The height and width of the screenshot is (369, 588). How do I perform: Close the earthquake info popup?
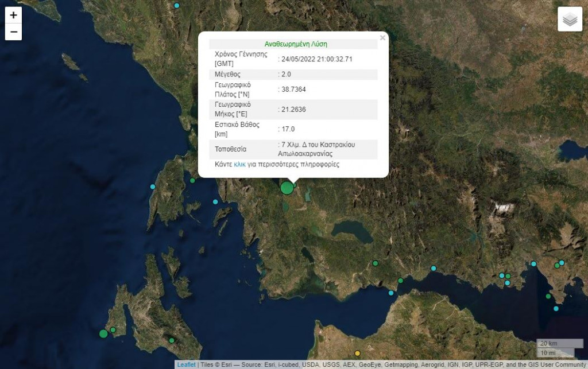pyautogui.click(x=382, y=38)
